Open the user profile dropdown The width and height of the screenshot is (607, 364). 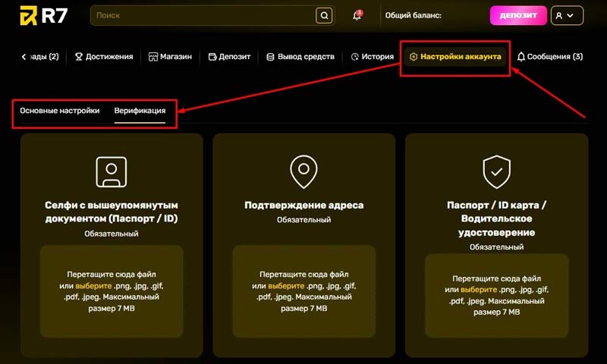point(567,15)
